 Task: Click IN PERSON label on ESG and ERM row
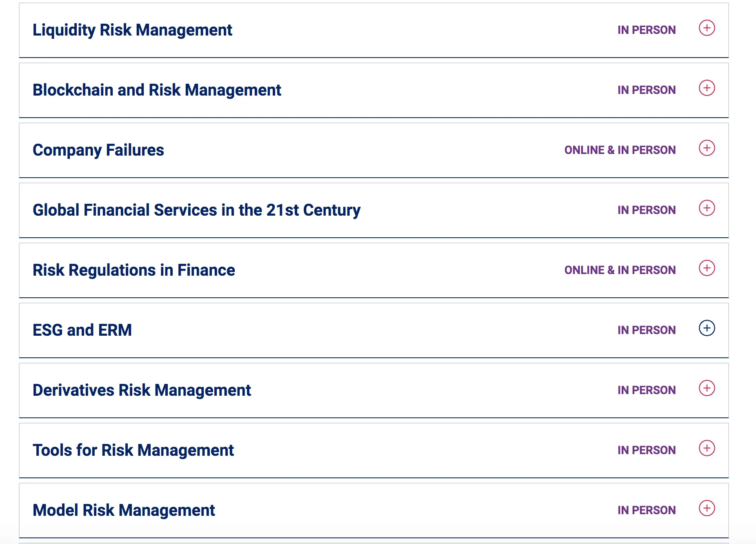coord(646,330)
